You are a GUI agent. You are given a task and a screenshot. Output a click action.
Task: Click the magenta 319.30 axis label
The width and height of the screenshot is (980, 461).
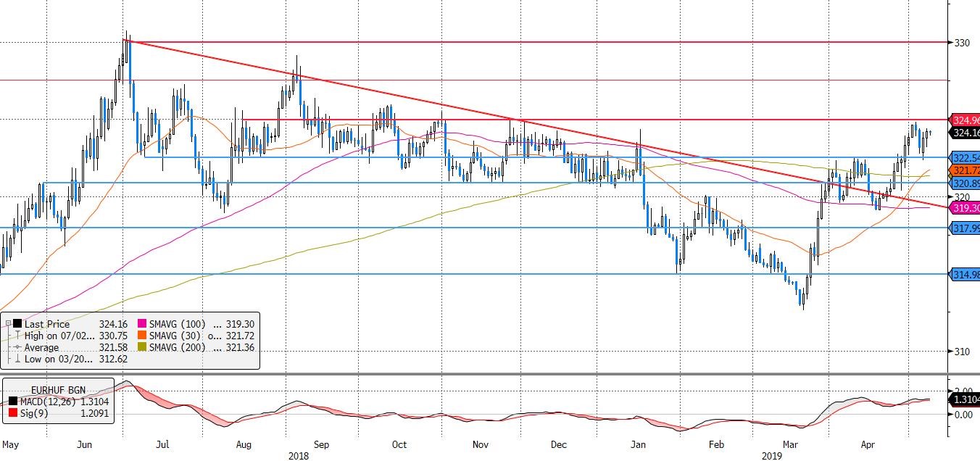[965, 207]
